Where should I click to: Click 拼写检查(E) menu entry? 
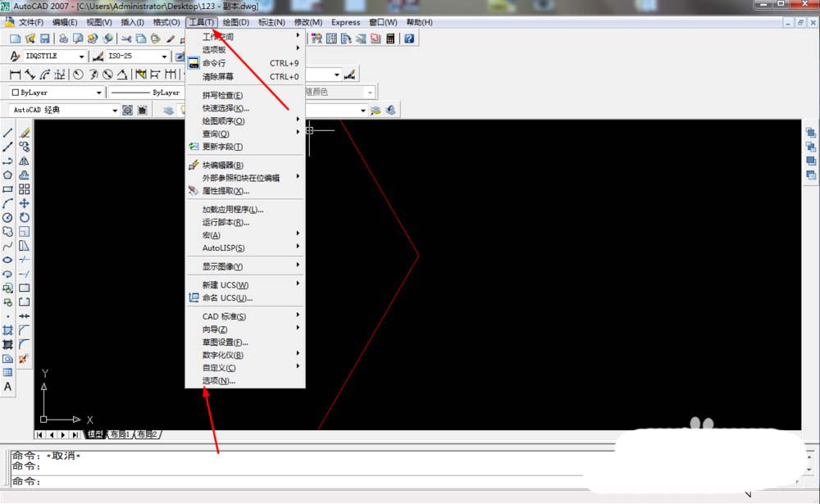245,96
